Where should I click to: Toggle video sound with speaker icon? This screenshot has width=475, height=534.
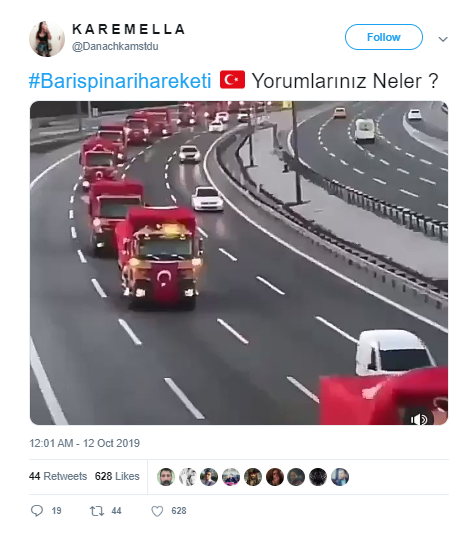(418, 419)
